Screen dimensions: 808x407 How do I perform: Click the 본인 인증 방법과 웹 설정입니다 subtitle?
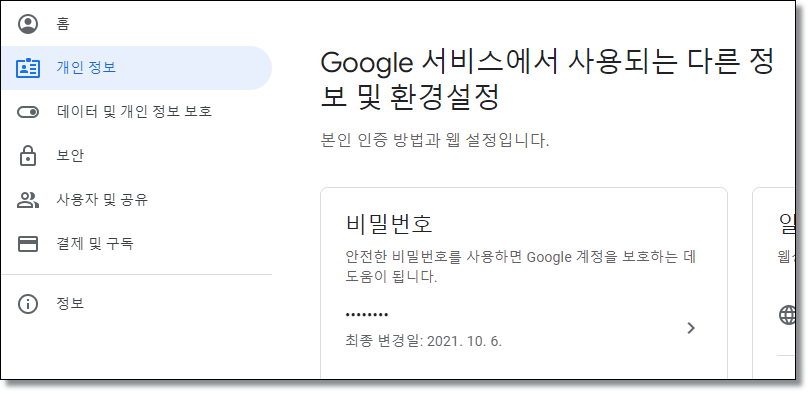pos(435,140)
